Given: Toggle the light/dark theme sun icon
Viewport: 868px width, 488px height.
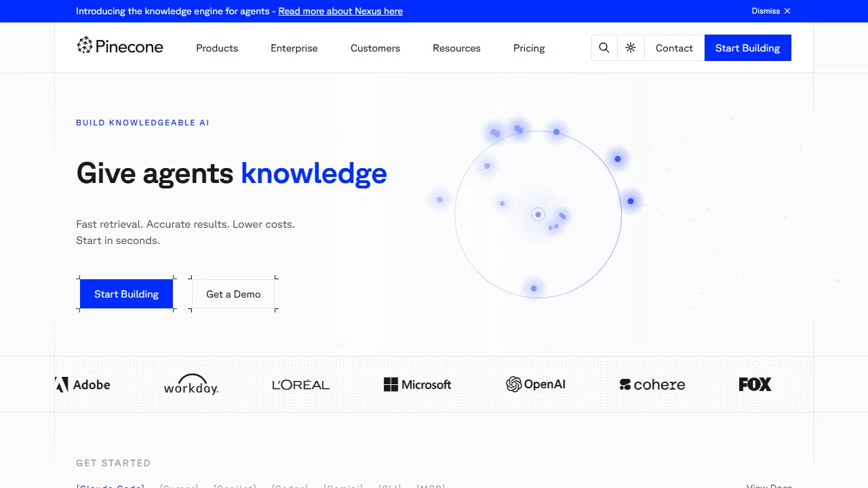Looking at the screenshot, I should click(631, 48).
